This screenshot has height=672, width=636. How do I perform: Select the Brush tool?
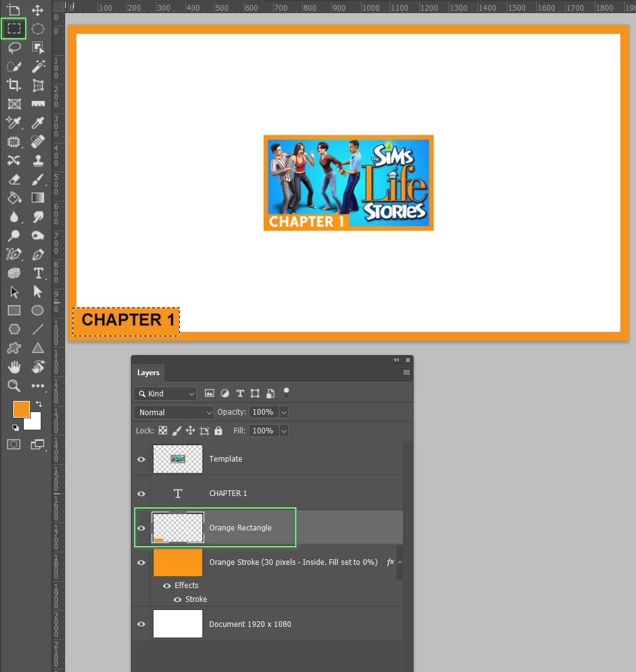(38, 180)
